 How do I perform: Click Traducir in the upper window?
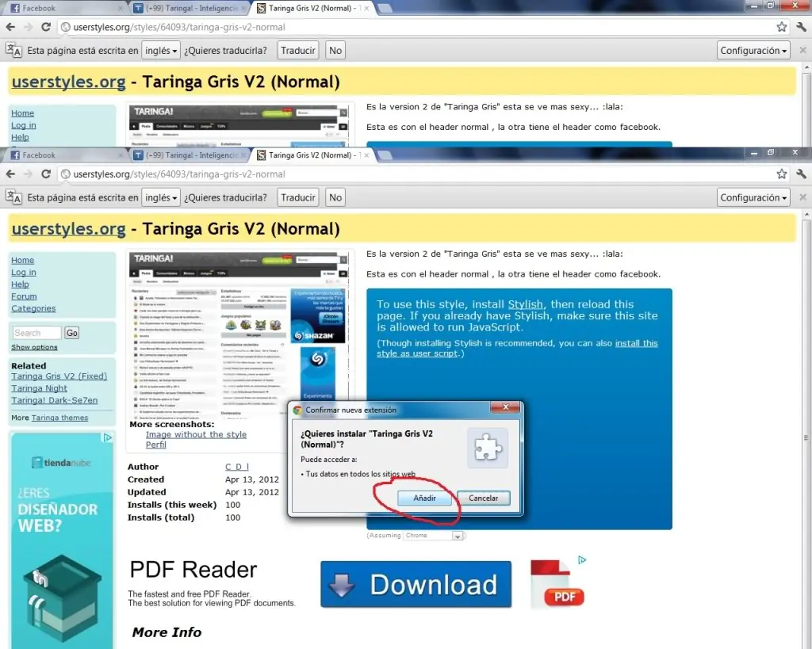coord(298,50)
